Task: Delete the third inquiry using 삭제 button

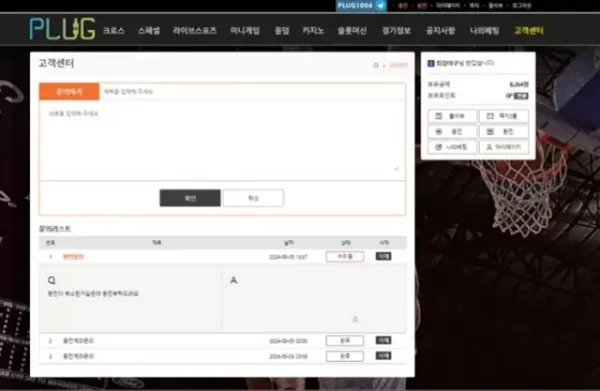Action: [383, 356]
